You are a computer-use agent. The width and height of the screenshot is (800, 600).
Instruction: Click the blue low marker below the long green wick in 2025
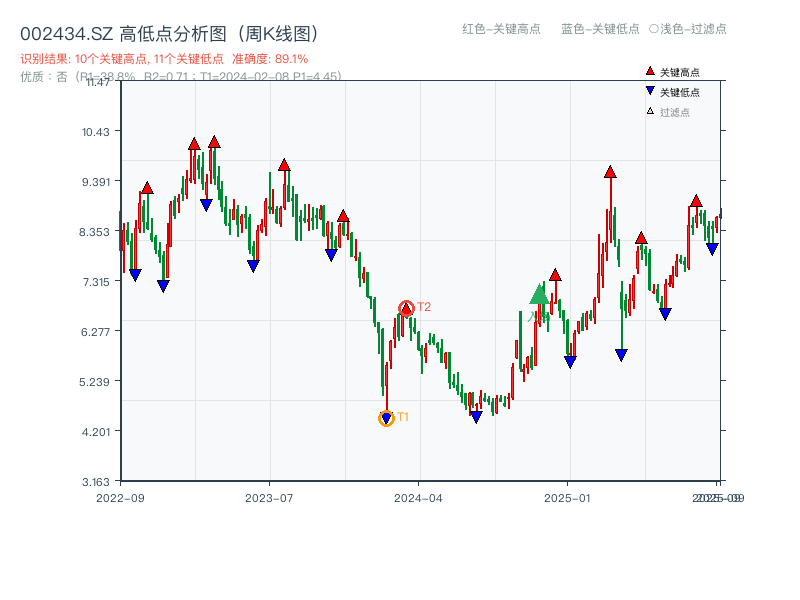point(621,355)
